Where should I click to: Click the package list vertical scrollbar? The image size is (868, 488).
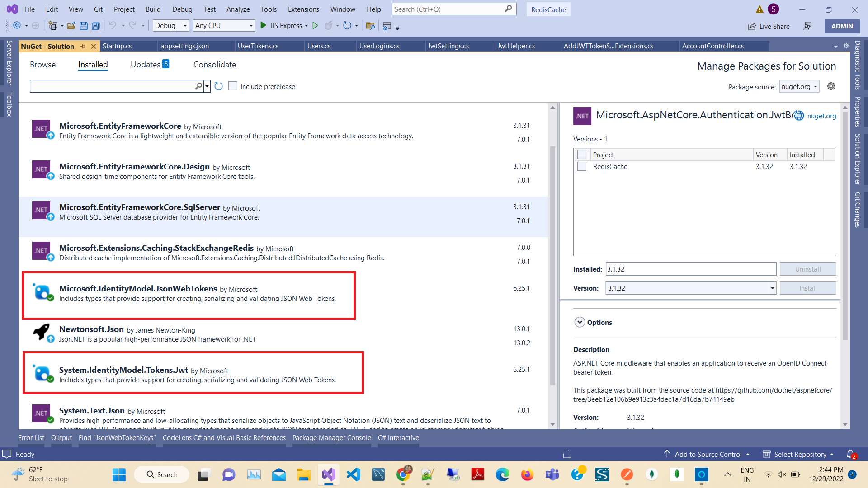[552, 266]
